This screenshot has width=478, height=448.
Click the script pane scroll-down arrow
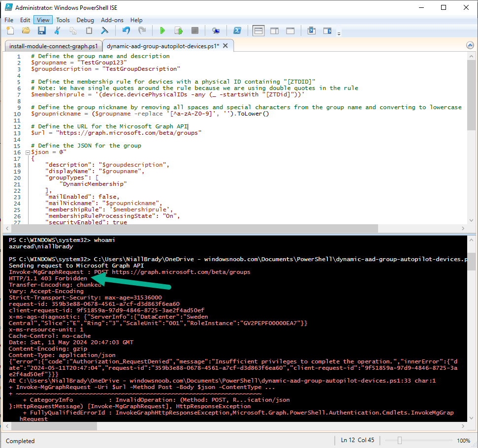[471, 220]
